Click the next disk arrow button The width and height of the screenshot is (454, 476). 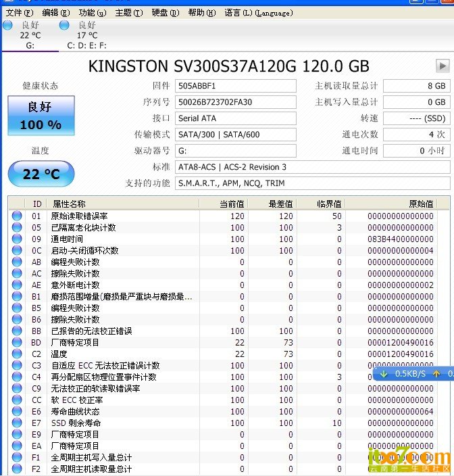(443, 66)
